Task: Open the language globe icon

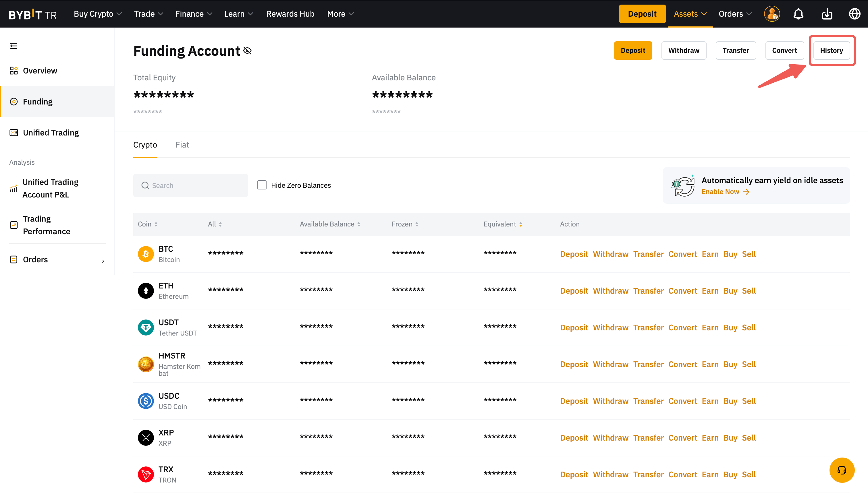Action: [x=855, y=14]
